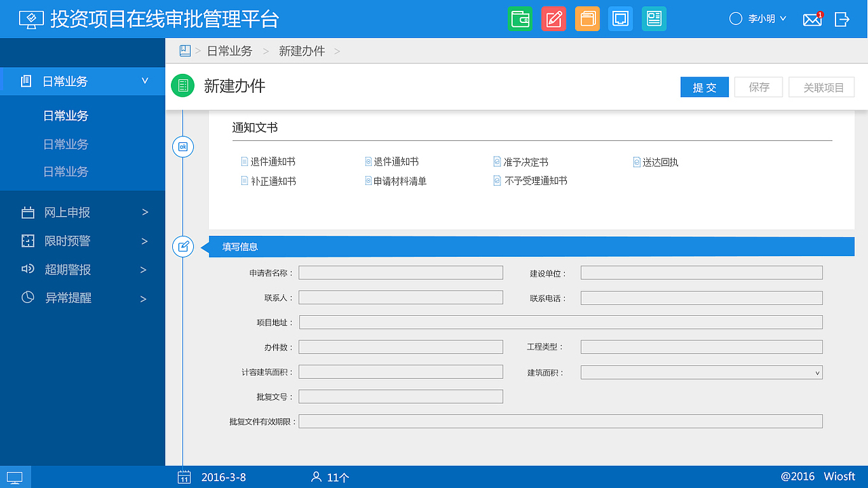Click the 不予受理通知书 document icon
Screen dimensions: 868x488
pyautogui.click(x=497, y=181)
